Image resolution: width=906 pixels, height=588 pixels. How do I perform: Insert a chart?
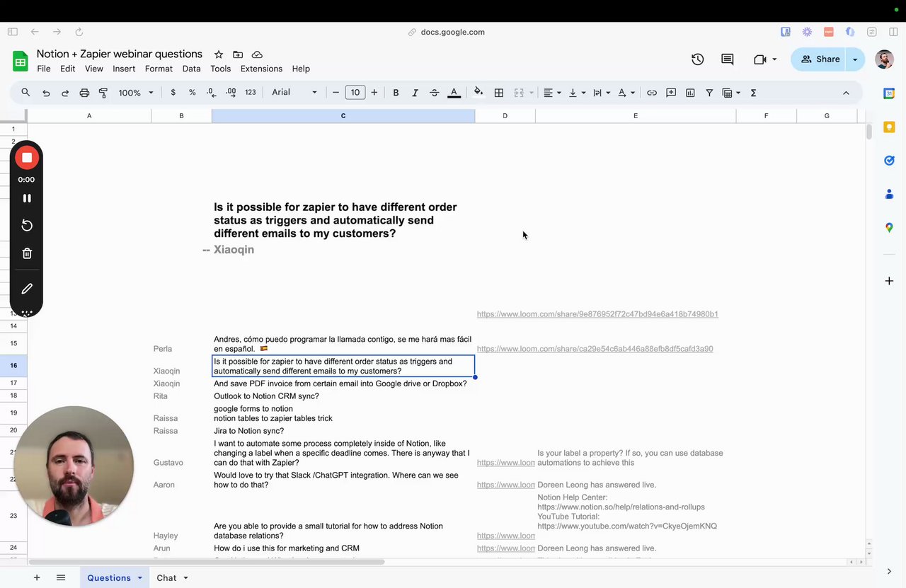(x=690, y=93)
